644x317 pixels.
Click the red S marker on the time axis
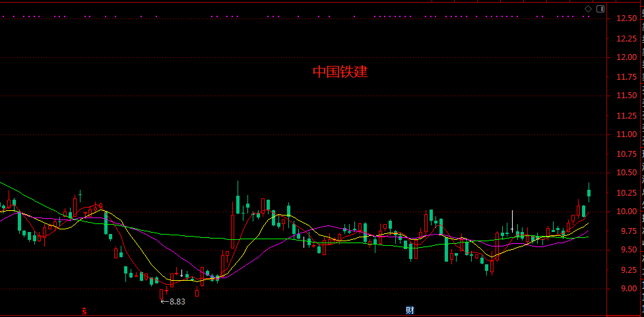point(84,311)
